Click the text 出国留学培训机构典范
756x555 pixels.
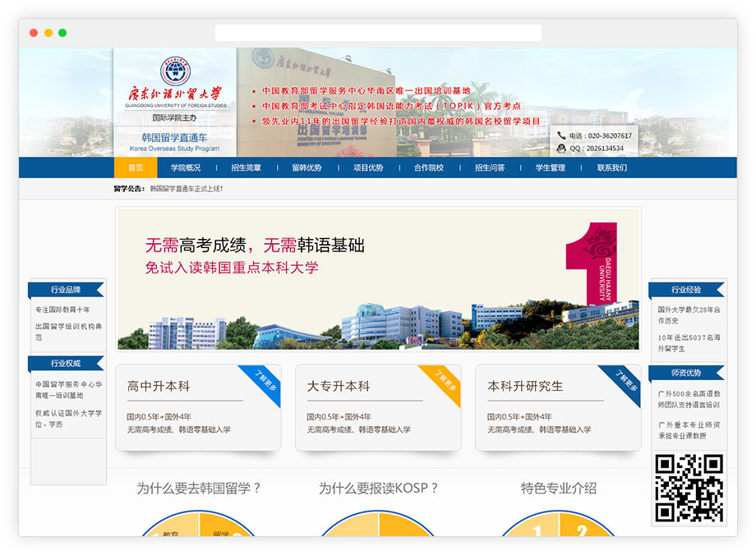pyautogui.click(x=68, y=332)
